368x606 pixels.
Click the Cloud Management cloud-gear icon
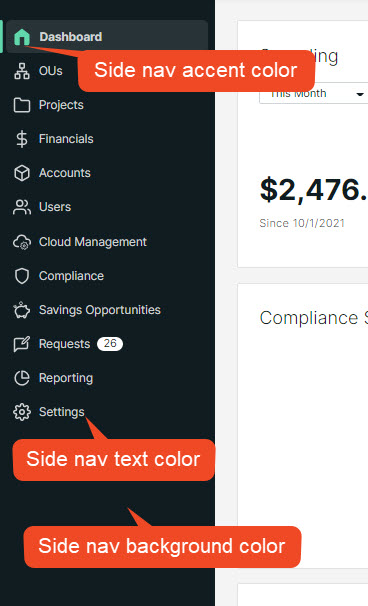22,242
